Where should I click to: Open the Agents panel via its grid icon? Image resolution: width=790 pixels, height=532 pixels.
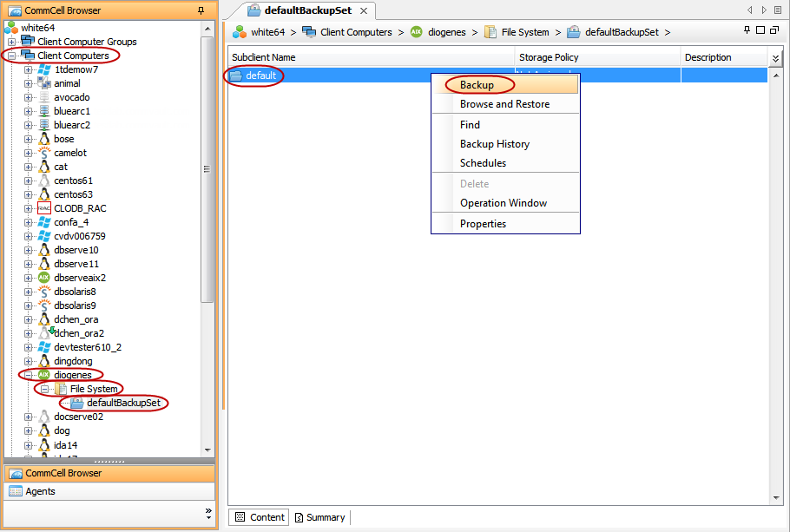pyautogui.click(x=16, y=490)
